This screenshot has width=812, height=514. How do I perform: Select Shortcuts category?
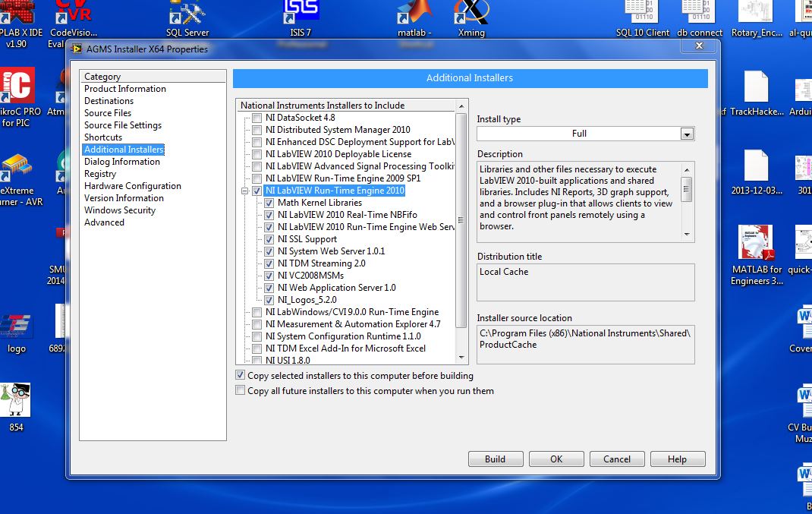[x=103, y=137]
